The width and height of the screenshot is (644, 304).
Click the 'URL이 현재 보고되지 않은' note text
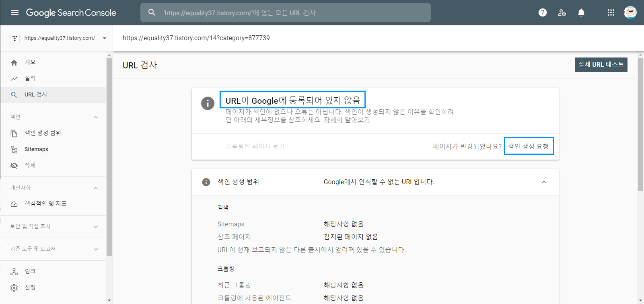click(311, 250)
